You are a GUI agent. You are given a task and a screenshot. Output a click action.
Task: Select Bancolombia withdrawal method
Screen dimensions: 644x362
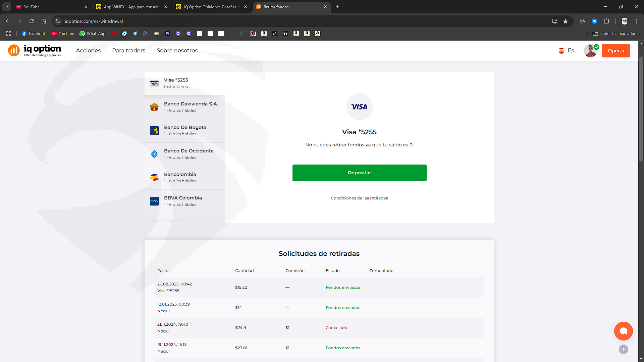click(x=184, y=178)
